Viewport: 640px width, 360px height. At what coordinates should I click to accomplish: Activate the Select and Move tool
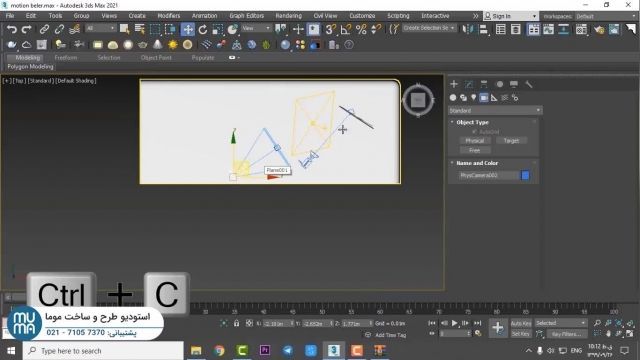[x=188, y=29]
